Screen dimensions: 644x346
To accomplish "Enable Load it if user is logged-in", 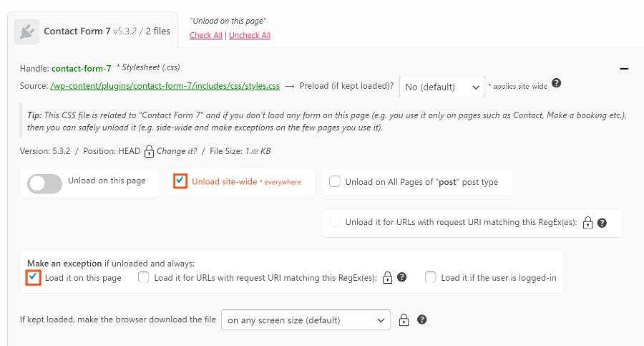I will 431,277.
